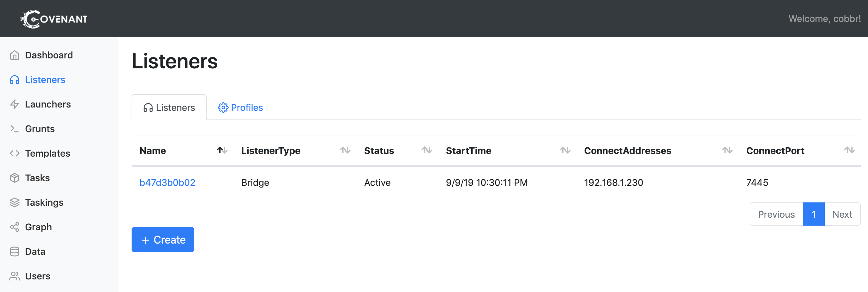868x292 pixels.
Task: Click the Welcome, cobbr! text
Action: point(824,19)
